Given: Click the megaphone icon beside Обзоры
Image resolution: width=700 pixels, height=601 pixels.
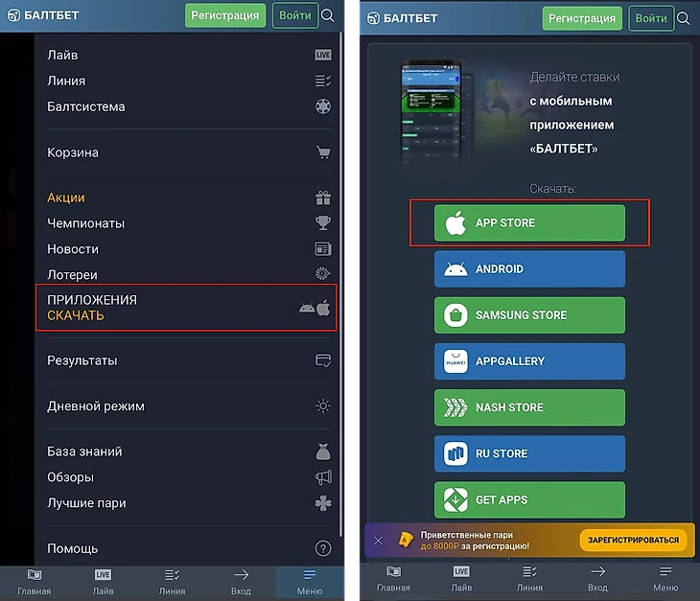Looking at the screenshot, I should (323, 477).
